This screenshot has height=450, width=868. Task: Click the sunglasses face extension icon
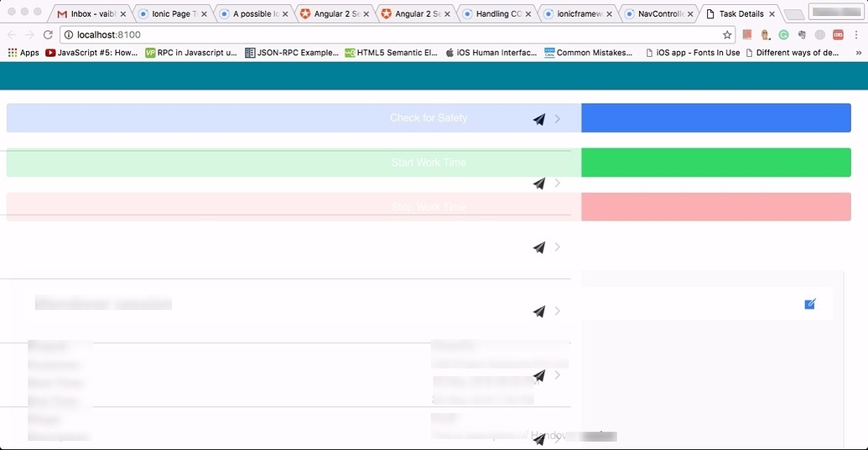pos(765,35)
